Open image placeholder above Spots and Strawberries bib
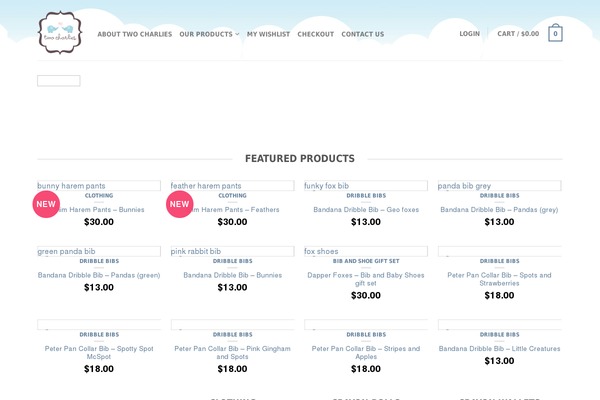This screenshot has width=600, height=400. (499, 251)
